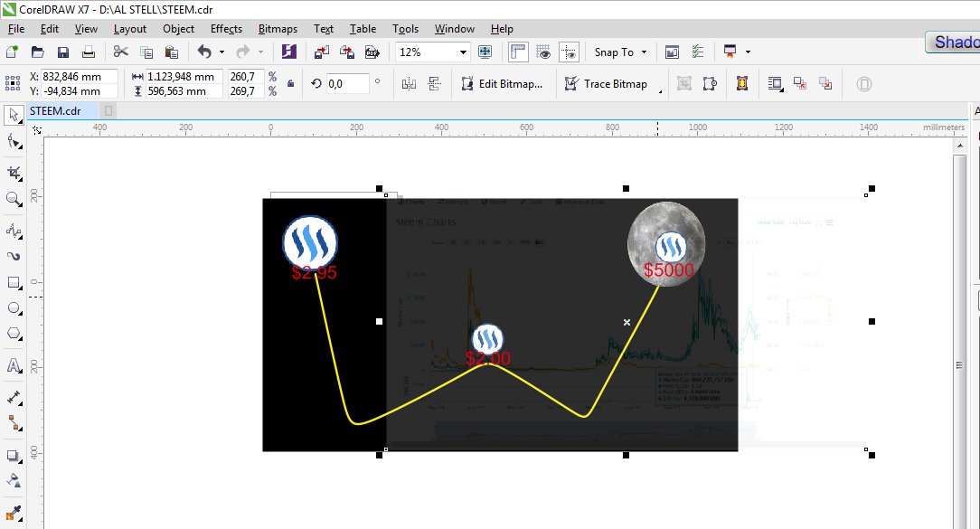980x529 pixels.
Task: Select the Polygon tool
Action: coord(14,334)
